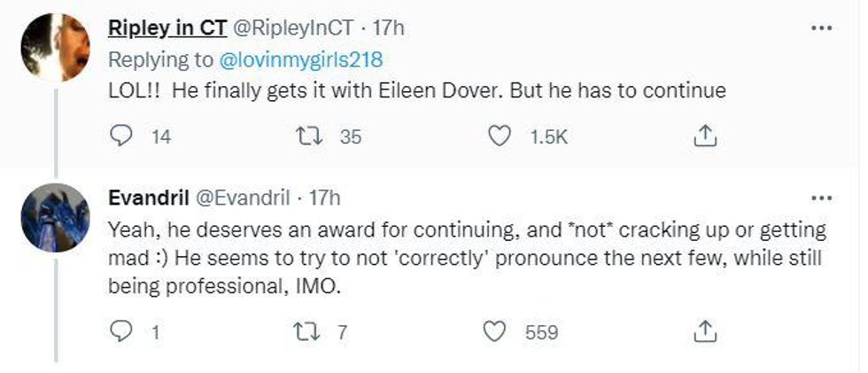Reply to Evandril's tweet

[120, 332]
